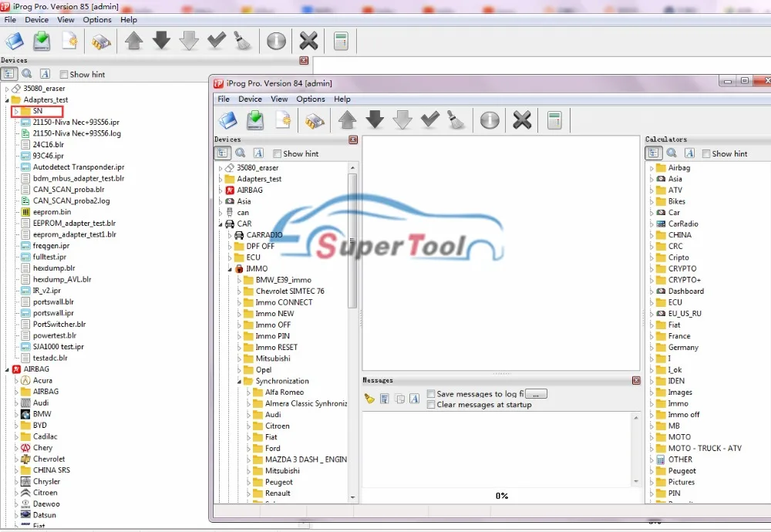Collapse the Synchronization folder in Version 84
This screenshot has width=771, height=532.
(239, 382)
